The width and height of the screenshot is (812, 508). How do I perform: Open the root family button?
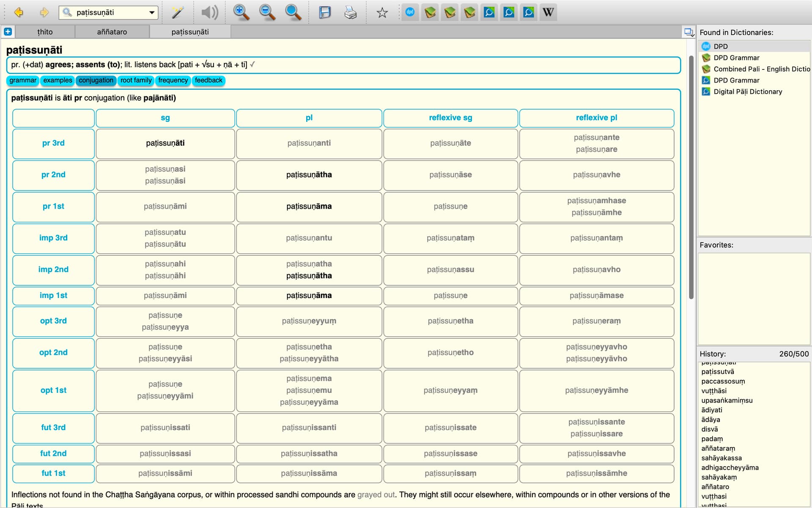click(136, 80)
